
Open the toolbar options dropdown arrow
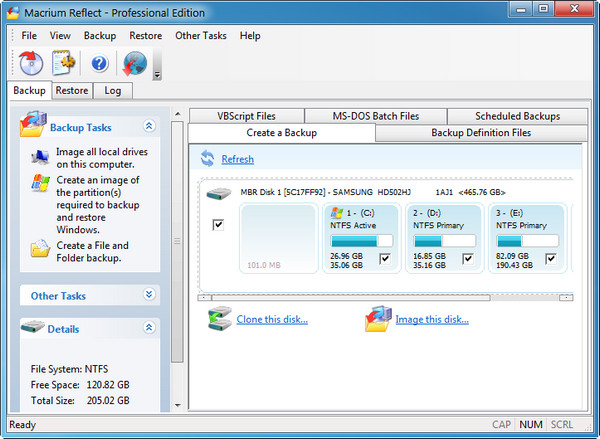pyautogui.click(x=157, y=75)
